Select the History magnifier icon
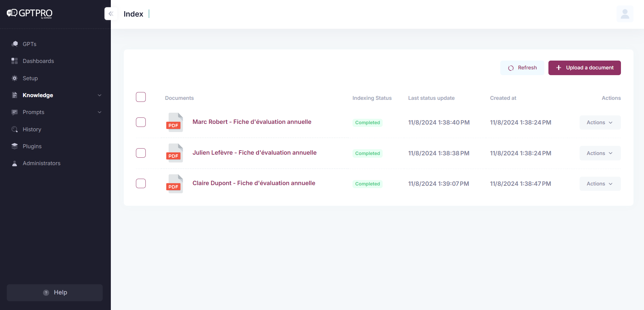 coord(15,129)
